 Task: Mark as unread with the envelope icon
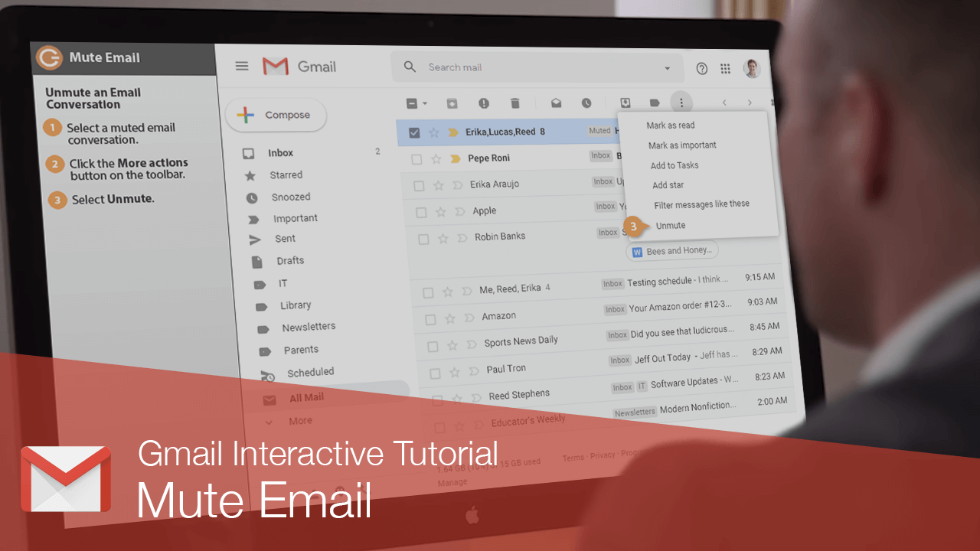coord(556,103)
